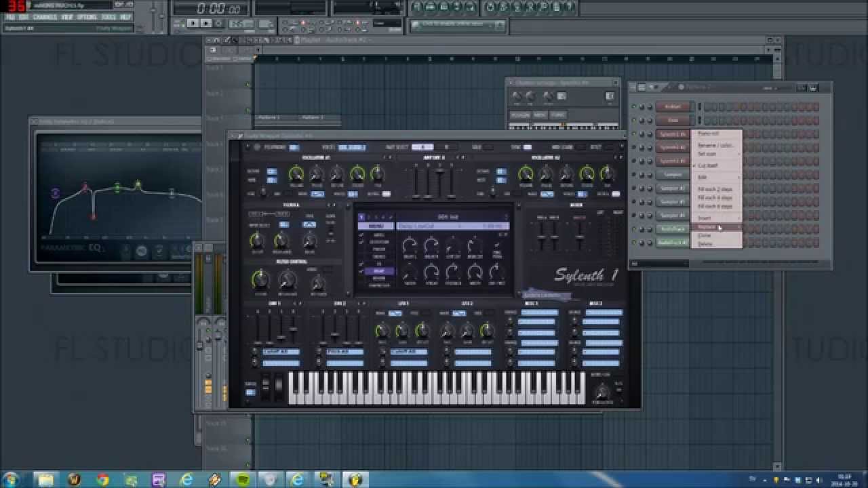Screen dimensions: 868x488
Task: Click Oscillator A2 Pan knob in Sylenth1
Action: 608,174
